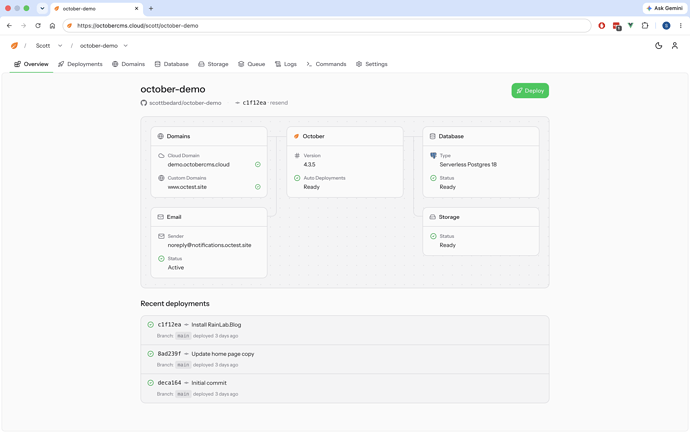Screen dimensions: 690x432
Task: Switch to the Queue tab
Action: [252, 64]
